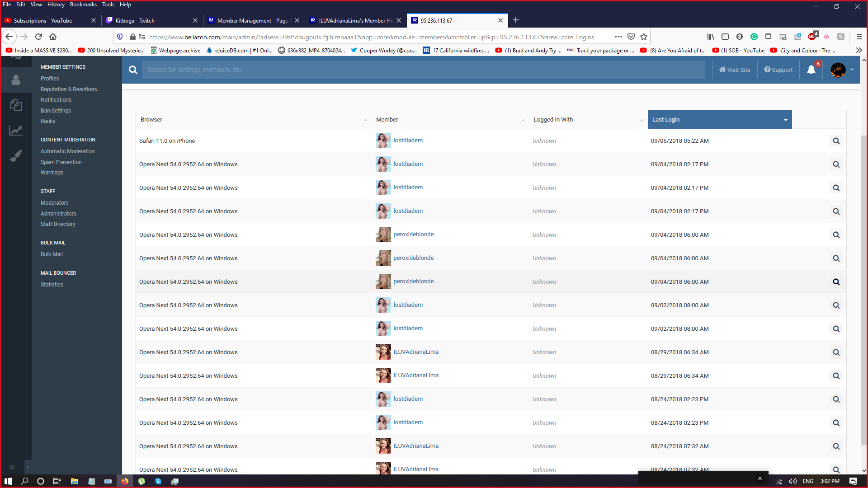Click the notifications bell icon

[811, 70]
